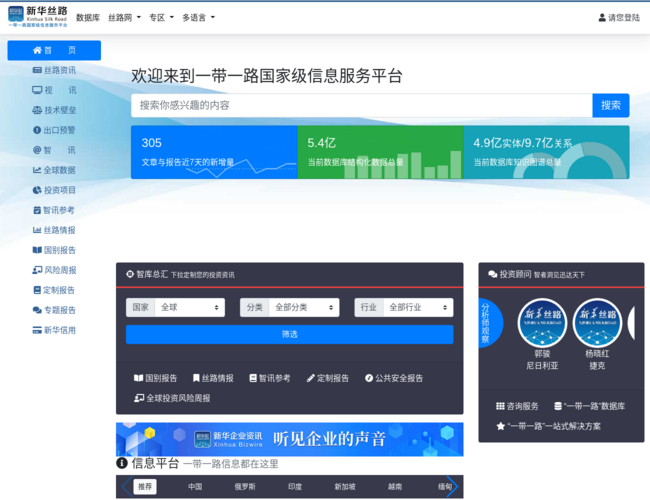Screen dimensions: 650x500
Task: Open the 智讯参考 link in think-tank panel
Action: pyautogui.click(x=270, y=378)
